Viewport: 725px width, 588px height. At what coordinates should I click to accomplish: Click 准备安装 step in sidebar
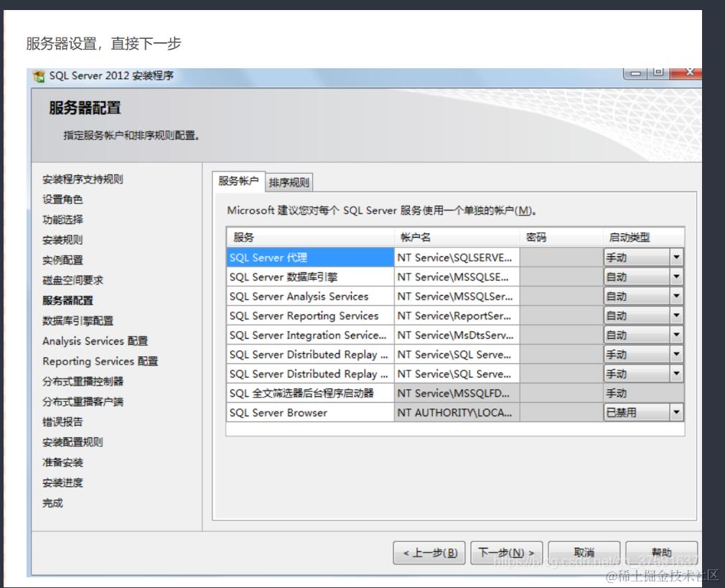click(x=62, y=462)
